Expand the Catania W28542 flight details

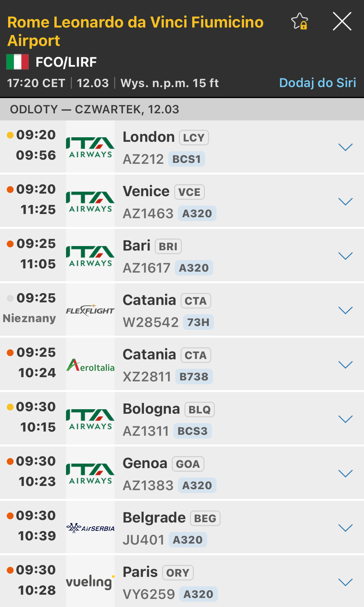(345, 310)
